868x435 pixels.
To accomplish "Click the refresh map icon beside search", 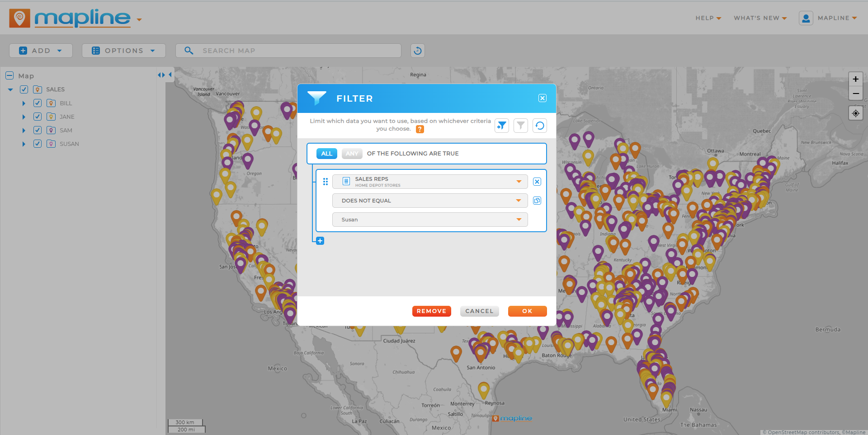I will tap(418, 51).
